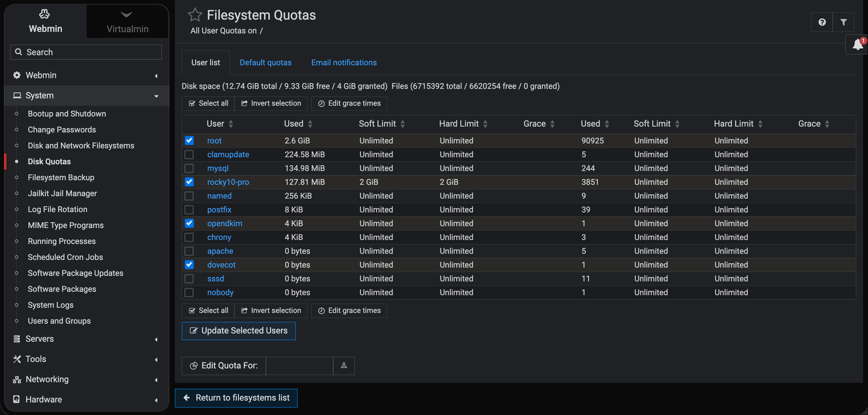Open the rocky10-pro user link
Image resolution: width=868 pixels, height=415 pixels.
tap(228, 182)
